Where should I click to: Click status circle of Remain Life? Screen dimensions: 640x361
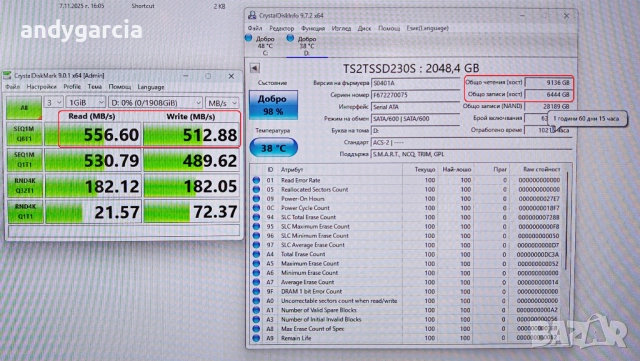coord(256,338)
